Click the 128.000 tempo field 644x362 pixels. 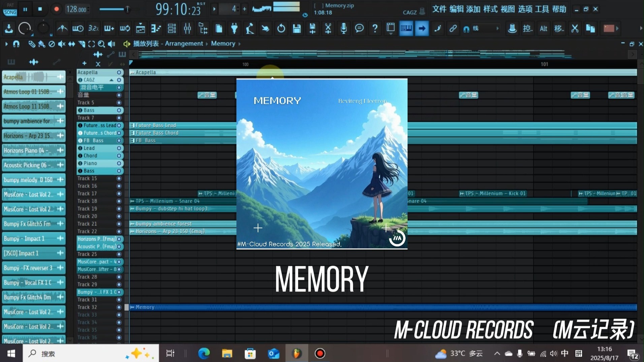pyautogui.click(x=77, y=9)
